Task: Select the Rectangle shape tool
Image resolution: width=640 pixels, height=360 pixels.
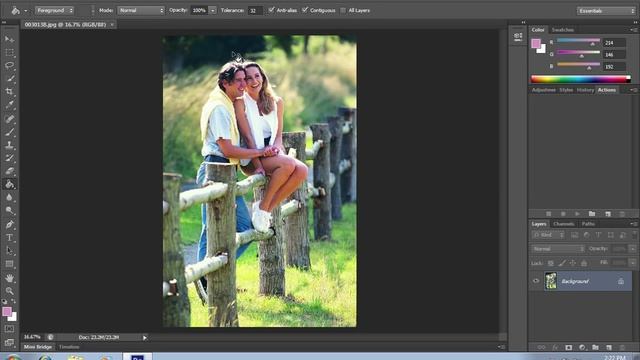Action: [9, 264]
